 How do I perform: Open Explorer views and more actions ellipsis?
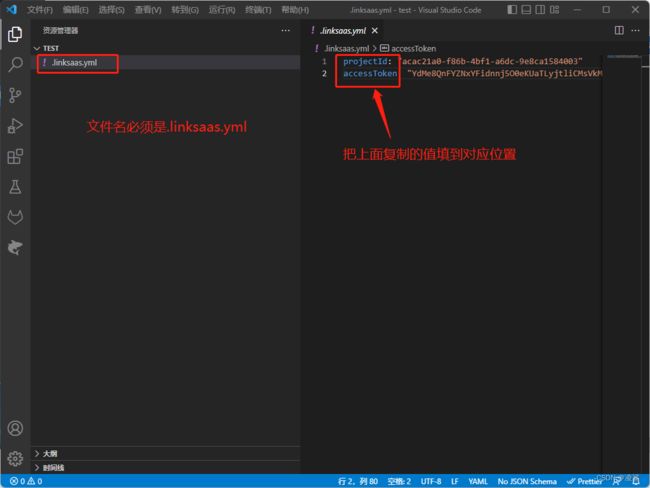[x=286, y=30]
